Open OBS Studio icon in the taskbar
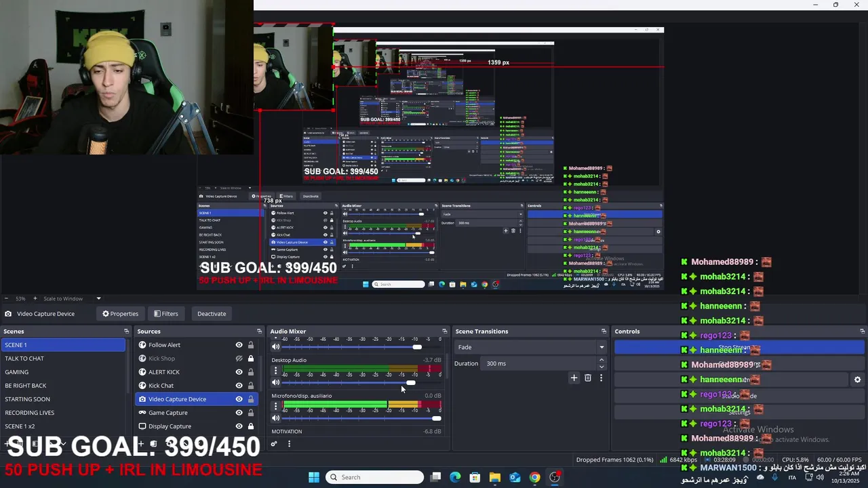This screenshot has height=488, width=868. pyautogui.click(x=555, y=477)
